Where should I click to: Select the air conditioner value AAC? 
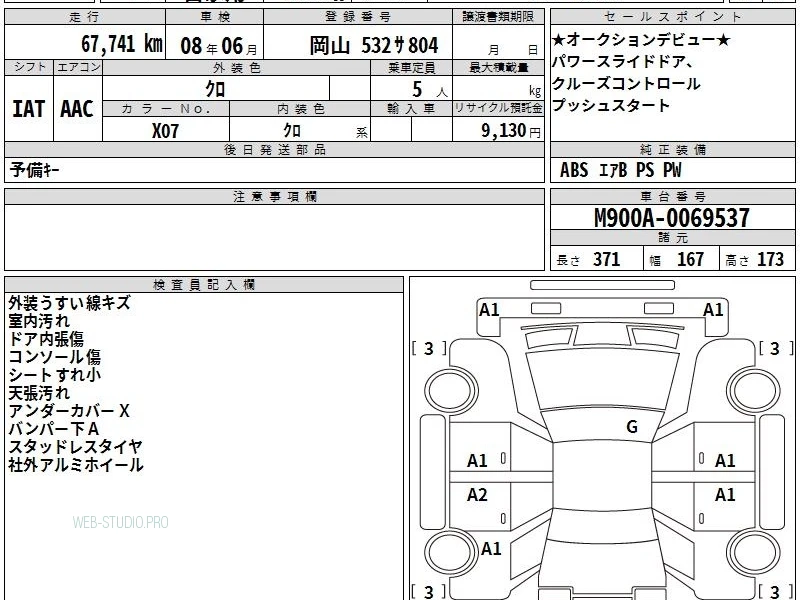(x=77, y=109)
